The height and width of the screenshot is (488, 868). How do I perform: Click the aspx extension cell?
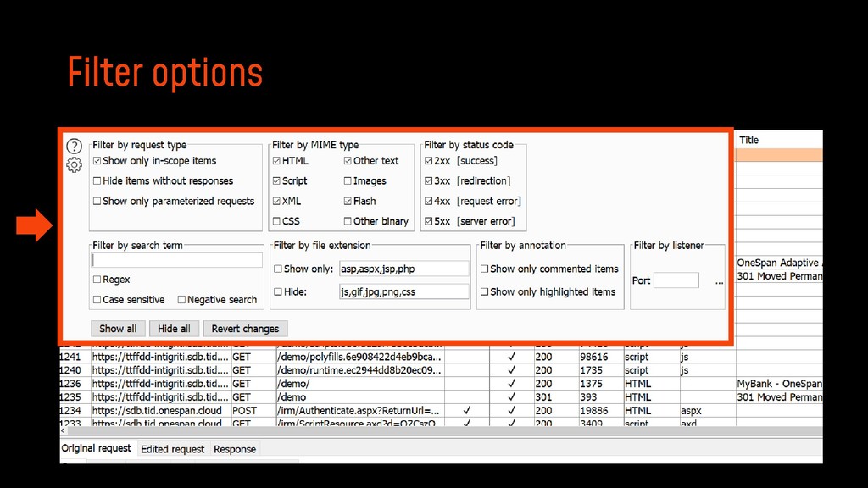(708, 411)
